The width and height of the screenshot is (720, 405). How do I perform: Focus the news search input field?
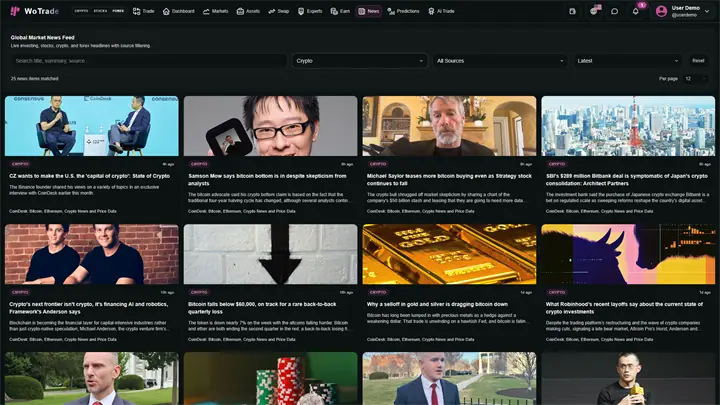coord(149,61)
